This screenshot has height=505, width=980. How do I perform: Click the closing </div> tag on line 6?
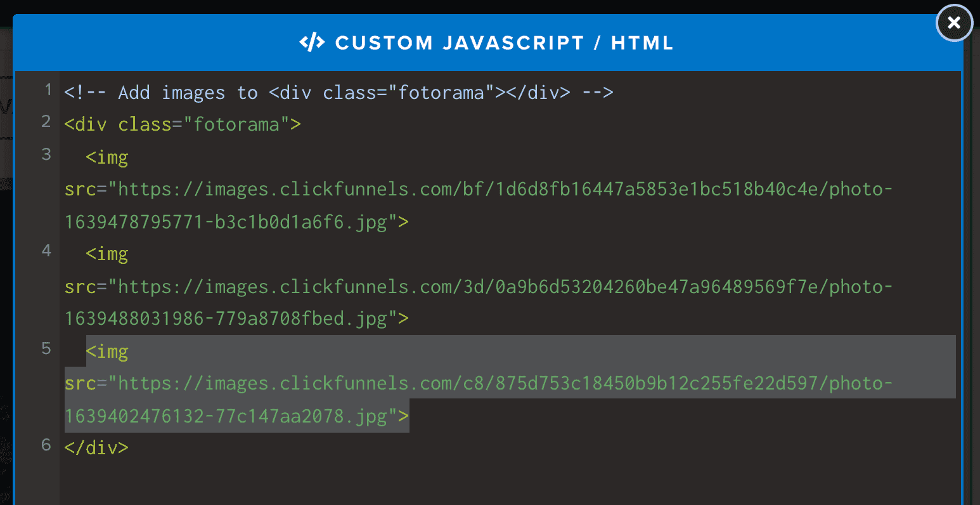[96, 448]
